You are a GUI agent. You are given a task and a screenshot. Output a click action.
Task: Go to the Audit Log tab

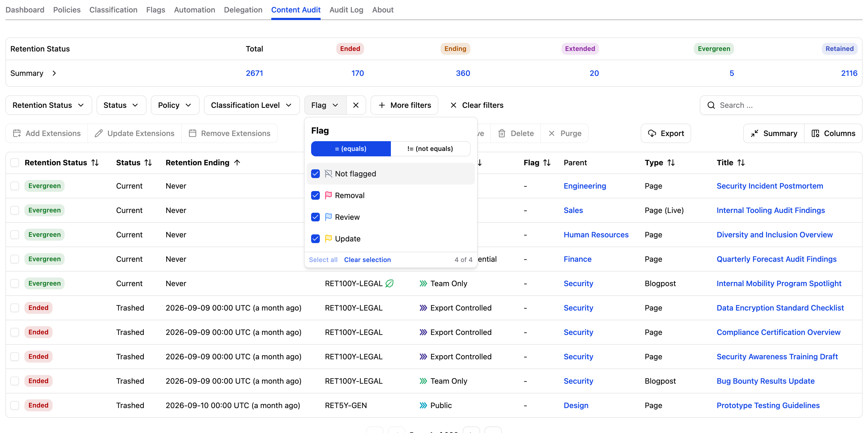(x=346, y=10)
